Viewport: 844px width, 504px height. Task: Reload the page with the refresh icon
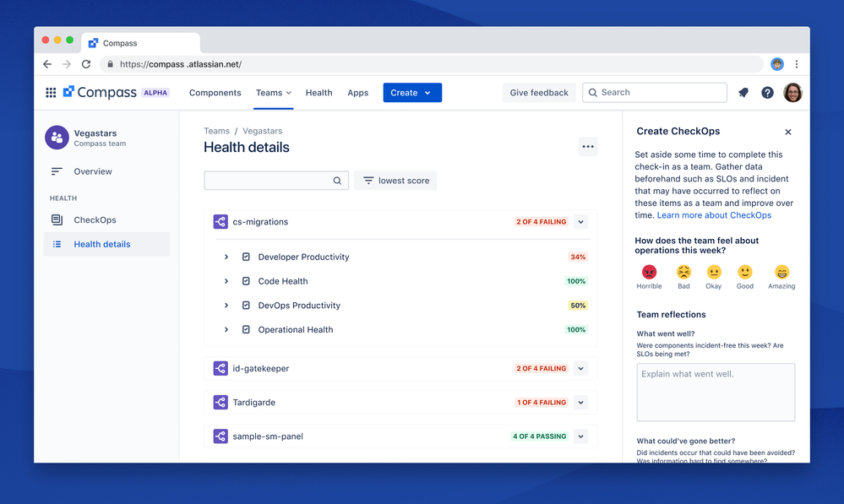[x=86, y=64]
